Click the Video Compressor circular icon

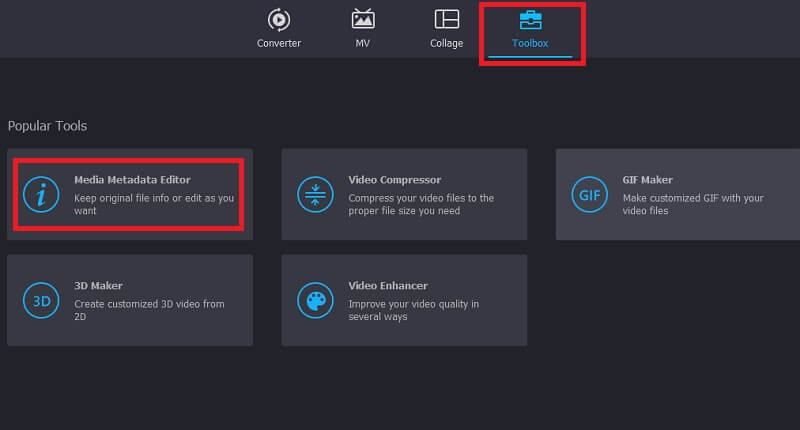tap(315, 195)
